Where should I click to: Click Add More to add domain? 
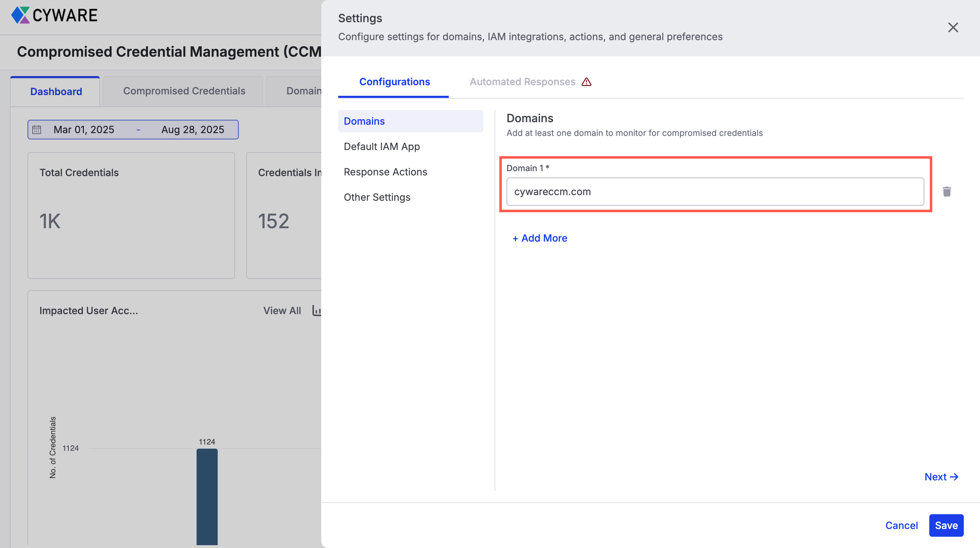point(539,238)
